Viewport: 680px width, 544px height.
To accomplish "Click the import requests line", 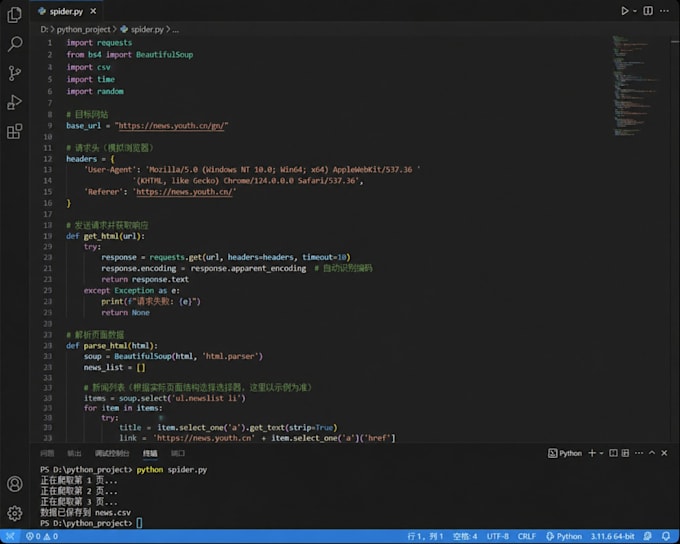I will click(99, 43).
